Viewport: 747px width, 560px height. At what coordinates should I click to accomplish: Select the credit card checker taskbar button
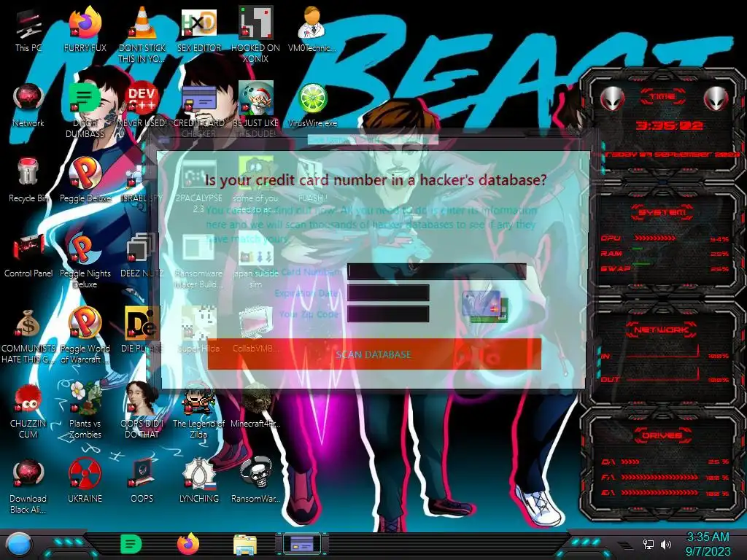[301, 543]
